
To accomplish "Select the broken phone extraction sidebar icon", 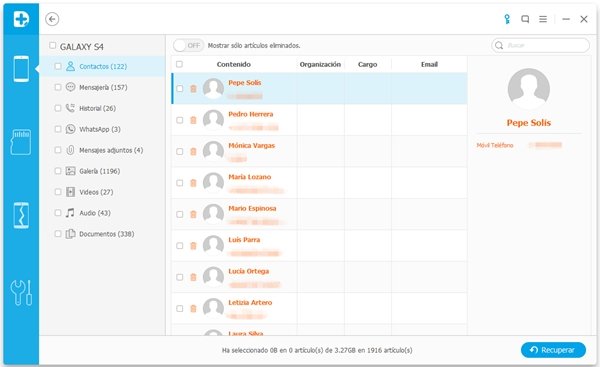I will 21,215.
